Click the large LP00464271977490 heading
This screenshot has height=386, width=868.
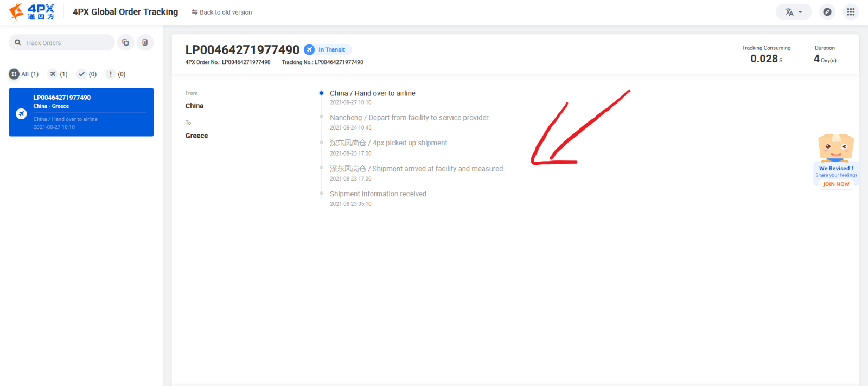click(x=242, y=50)
